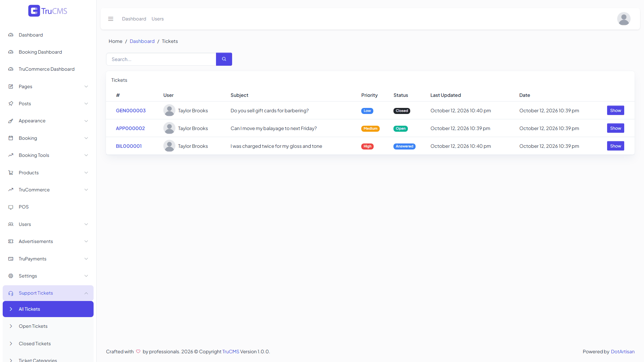644x362 pixels.
Task: Open the POS menu item
Action: click(48, 207)
